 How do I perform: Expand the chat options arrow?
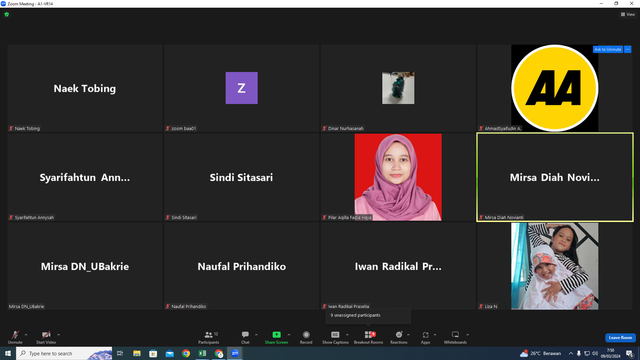click(256, 335)
